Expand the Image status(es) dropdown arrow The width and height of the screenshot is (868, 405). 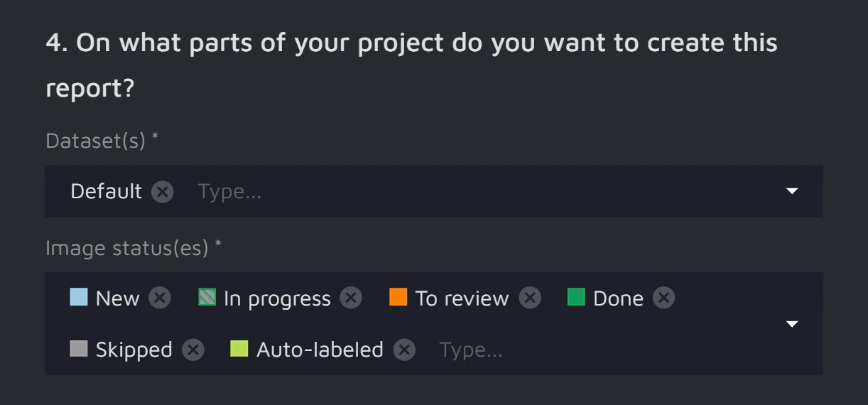coord(792,324)
